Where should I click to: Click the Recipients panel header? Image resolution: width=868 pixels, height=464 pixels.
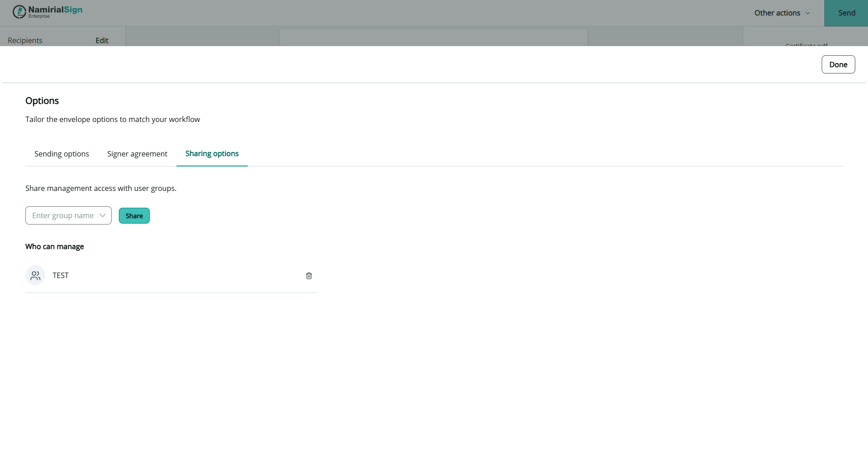[x=25, y=40]
